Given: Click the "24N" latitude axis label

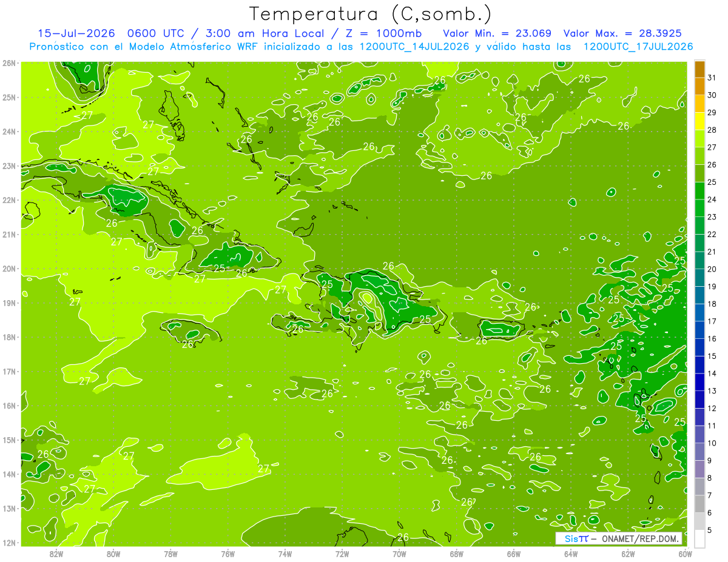Looking at the screenshot, I should click(x=9, y=132).
